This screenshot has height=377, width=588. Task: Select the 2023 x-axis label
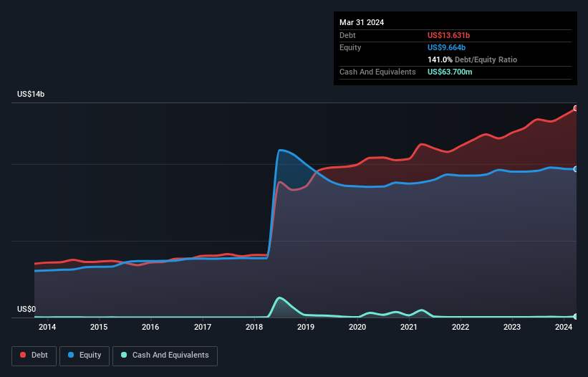point(512,327)
